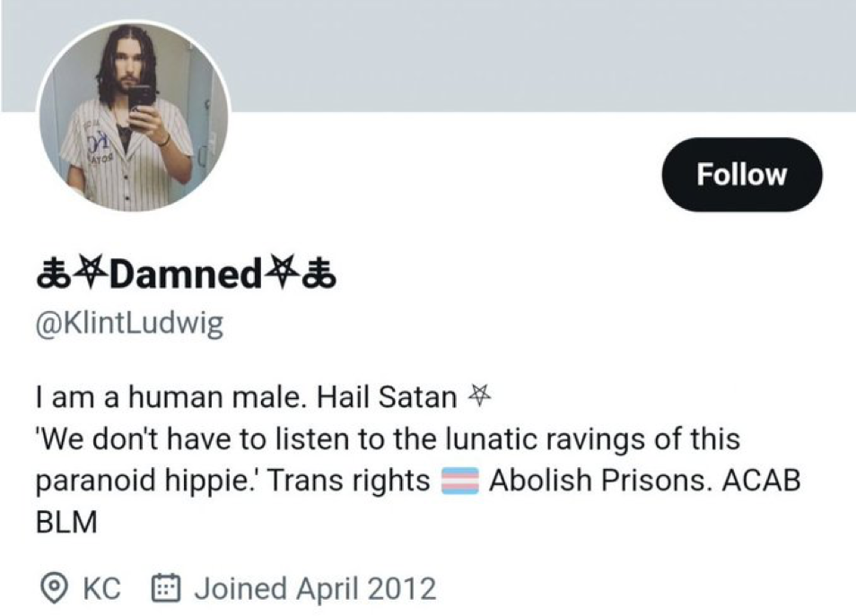
Task: Click the Damned display name text
Action: 186,273
